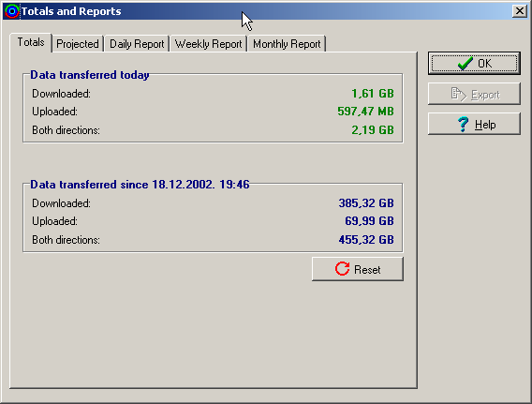Click the Export button label
The width and height of the screenshot is (532, 404).
485,95
